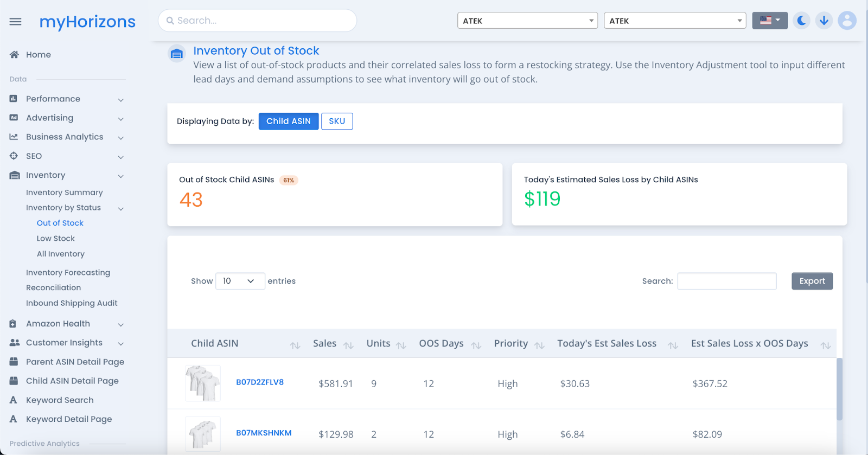This screenshot has height=455, width=868.
Task: Open the US flag language selector
Action: point(770,21)
